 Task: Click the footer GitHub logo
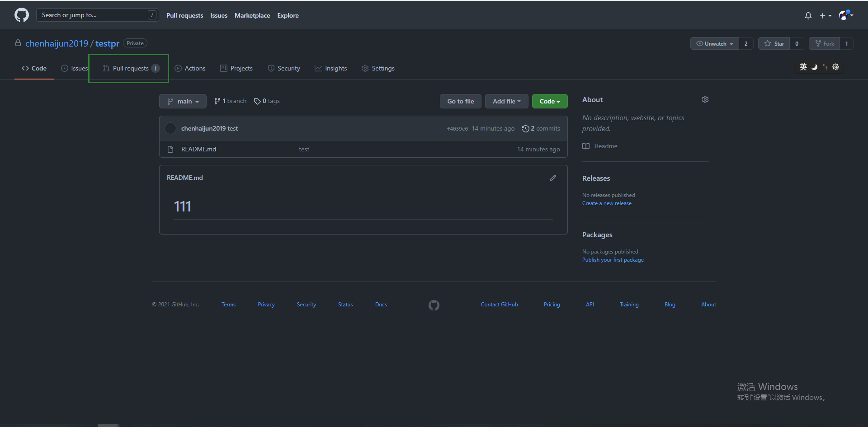pos(434,305)
